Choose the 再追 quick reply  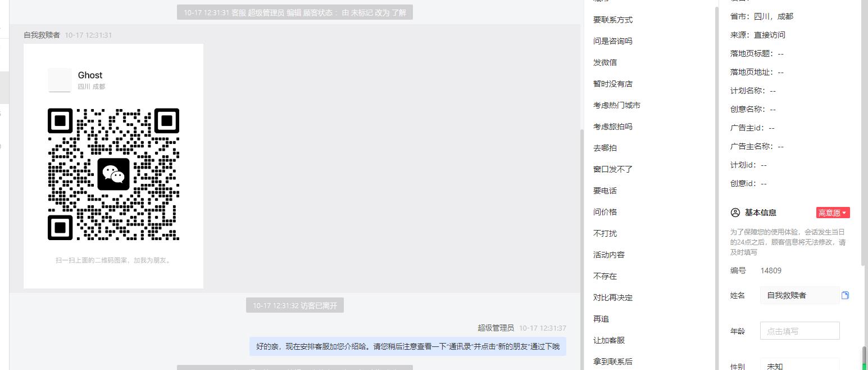pyautogui.click(x=601, y=319)
